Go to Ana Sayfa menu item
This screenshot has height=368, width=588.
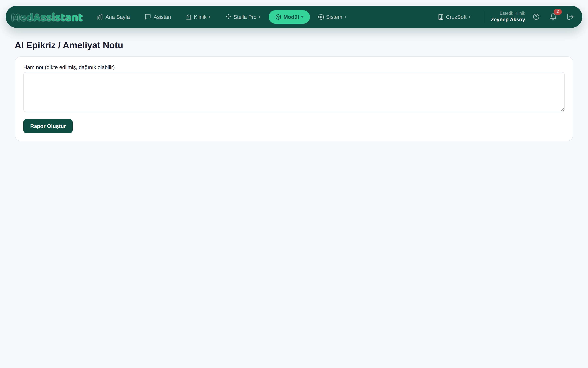113,17
